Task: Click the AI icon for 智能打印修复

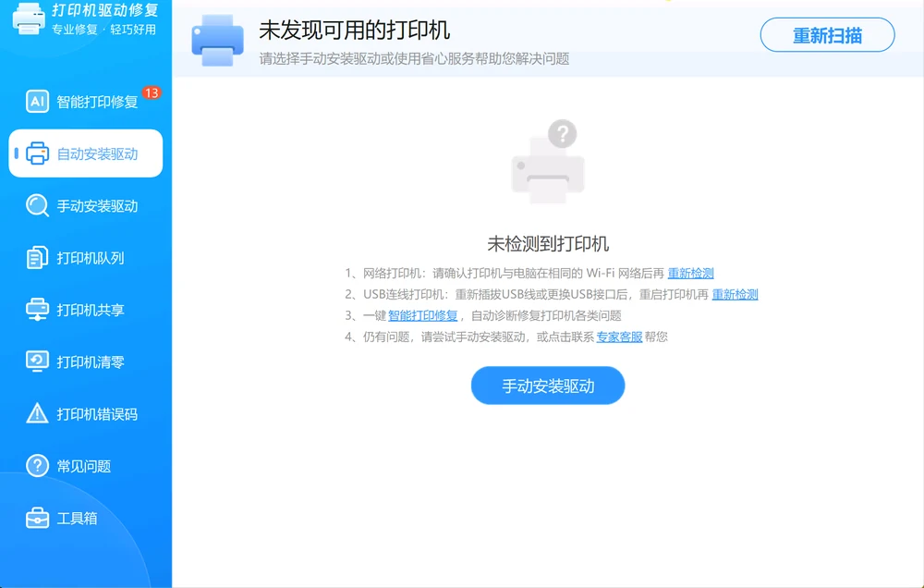Action: [x=37, y=102]
